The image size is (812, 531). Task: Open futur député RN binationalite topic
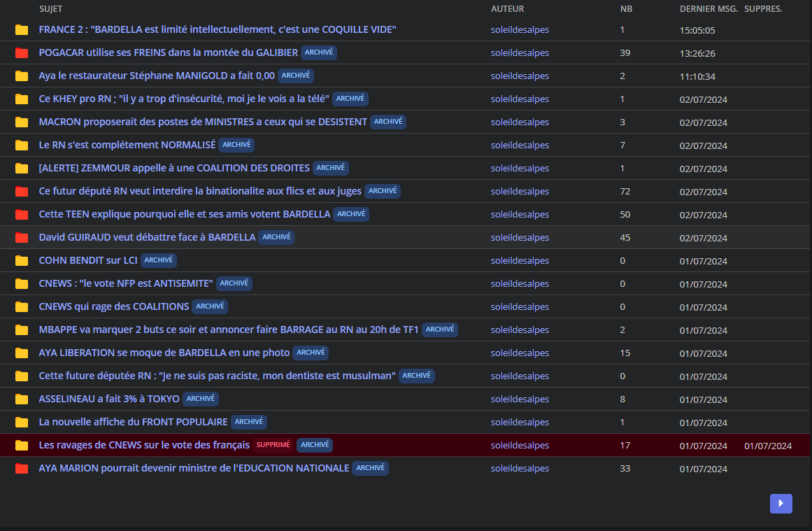200,191
